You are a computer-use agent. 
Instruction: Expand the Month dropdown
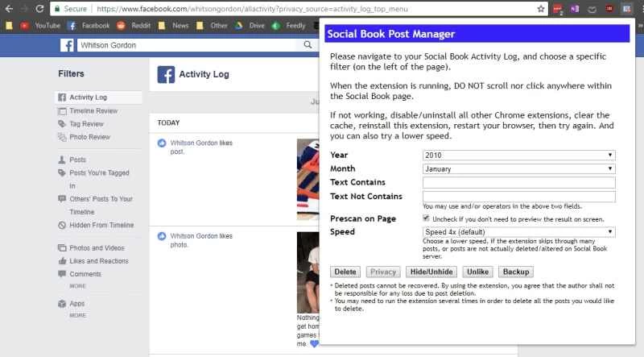click(518, 168)
